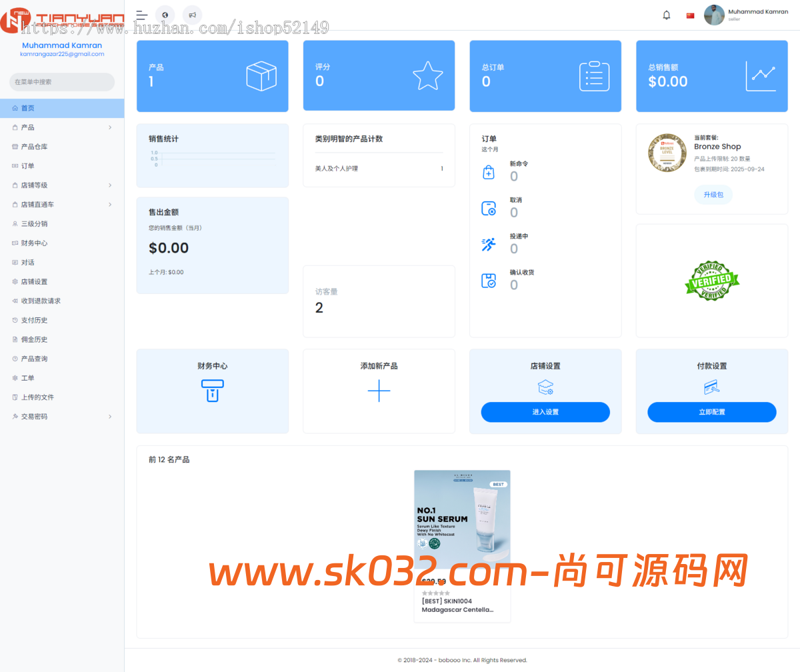This screenshot has height=672, width=800.
Task: Open Muhammad Kamran profile avatar menu
Action: click(x=714, y=15)
